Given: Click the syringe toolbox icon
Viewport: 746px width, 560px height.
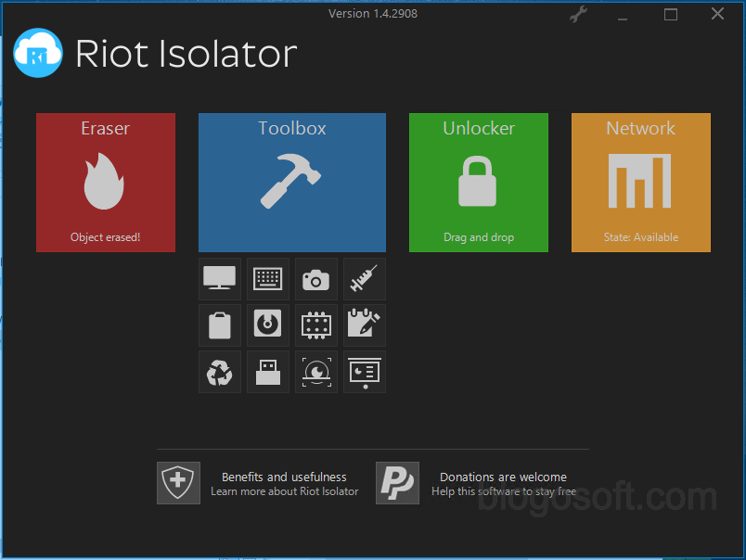Looking at the screenshot, I should (x=365, y=279).
